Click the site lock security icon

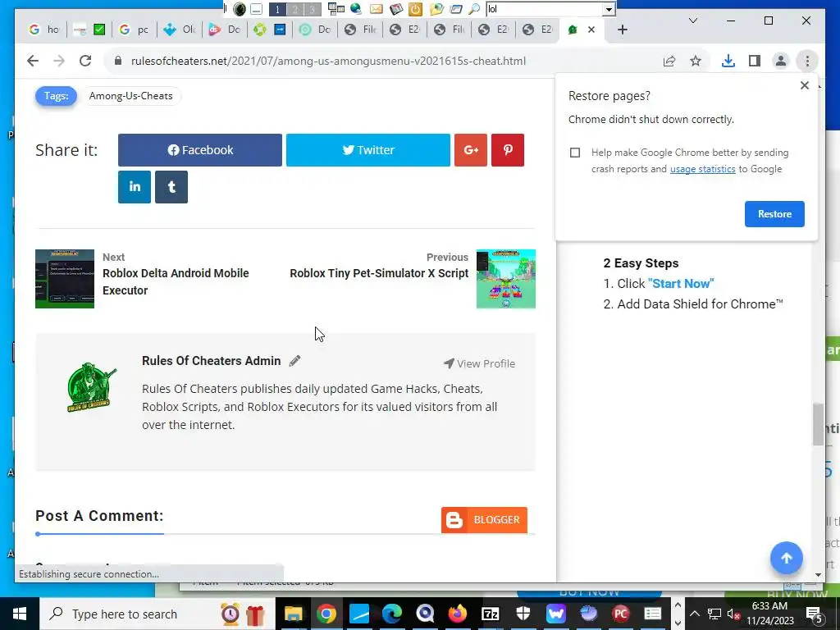[x=118, y=61]
